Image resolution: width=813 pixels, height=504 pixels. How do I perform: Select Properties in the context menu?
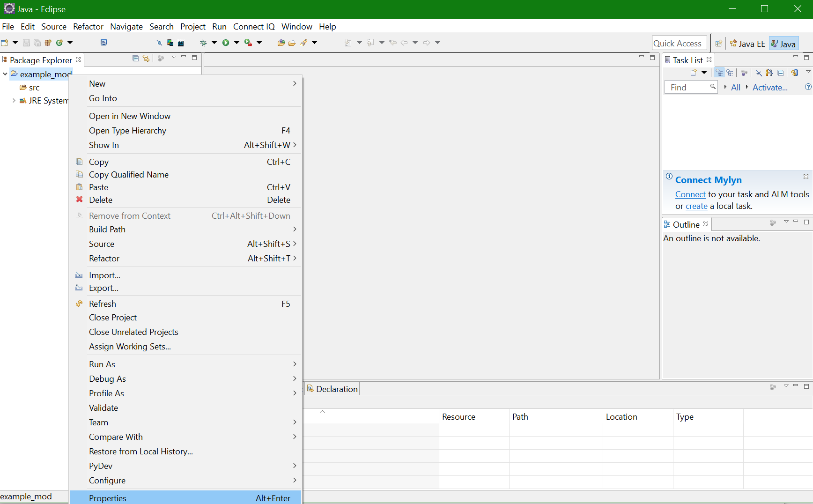pos(185,498)
